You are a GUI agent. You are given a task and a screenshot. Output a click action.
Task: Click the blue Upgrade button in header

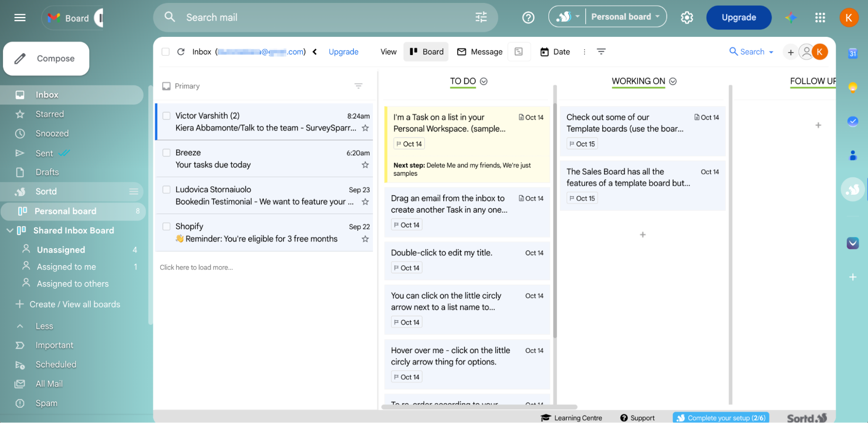pyautogui.click(x=739, y=17)
